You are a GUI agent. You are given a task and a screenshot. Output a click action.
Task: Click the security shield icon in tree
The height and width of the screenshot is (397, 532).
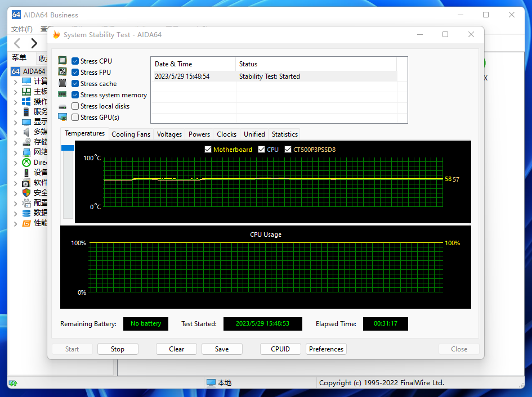point(26,192)
